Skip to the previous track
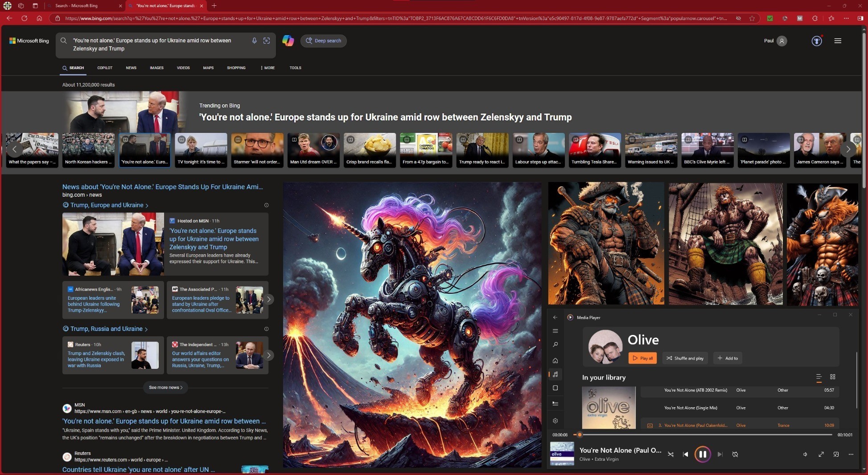The height and width of the screenshot is (475, 868). coord(686,454)
